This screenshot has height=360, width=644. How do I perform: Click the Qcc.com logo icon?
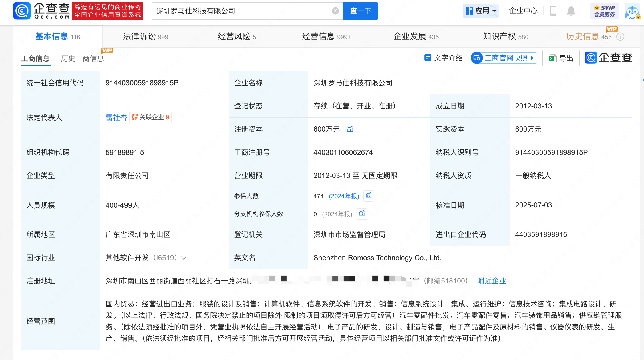point(22,11)
